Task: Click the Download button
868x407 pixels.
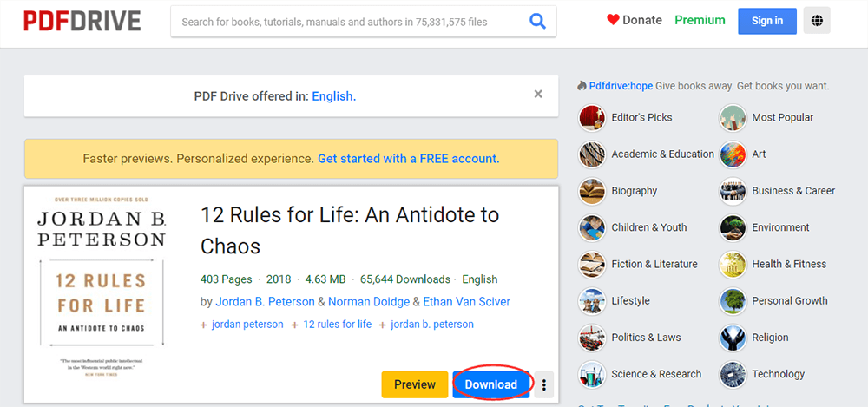Action: click(491, 384)
